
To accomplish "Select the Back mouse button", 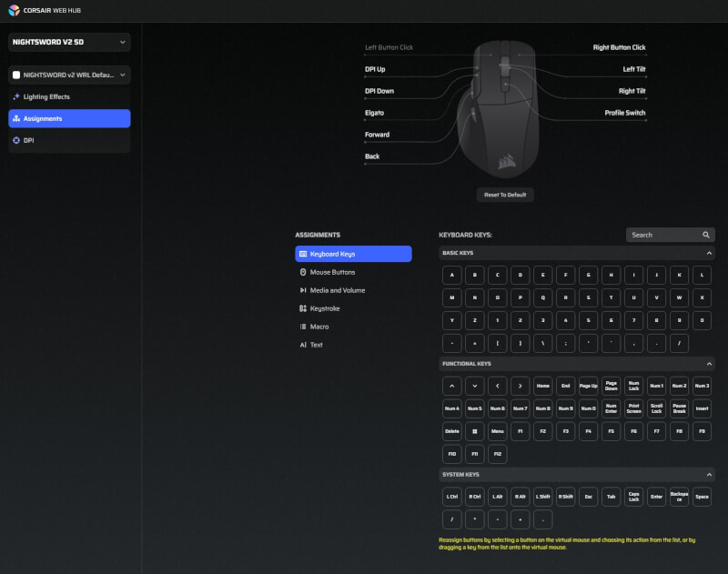I will tap(372, 156).
